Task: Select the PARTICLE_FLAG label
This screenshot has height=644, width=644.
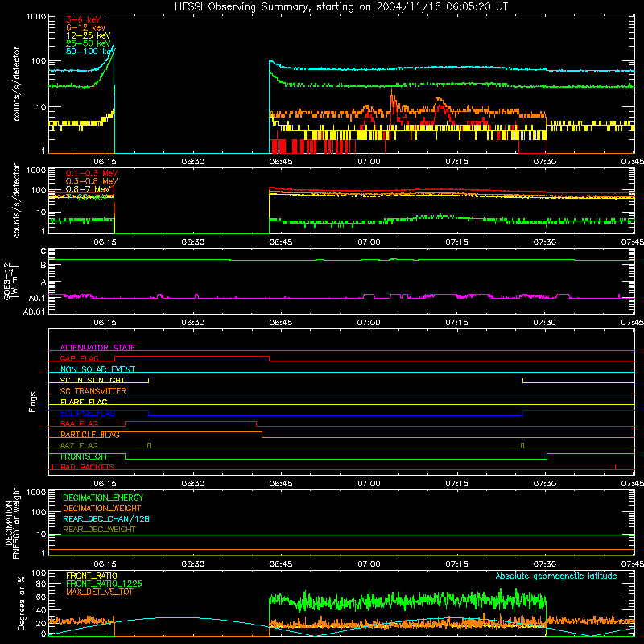Action: pyautogui.click(x=90, y=434)
